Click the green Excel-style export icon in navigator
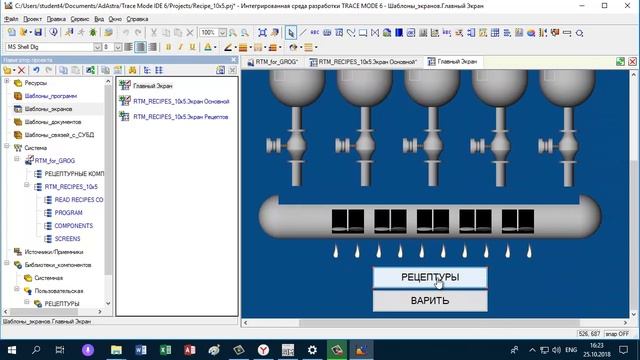Image resolution: width=640 pixels, height=360 pixels. pos(90,70)
